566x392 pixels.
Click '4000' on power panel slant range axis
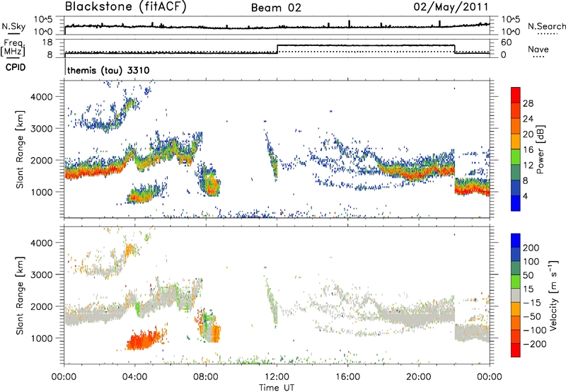42,97
